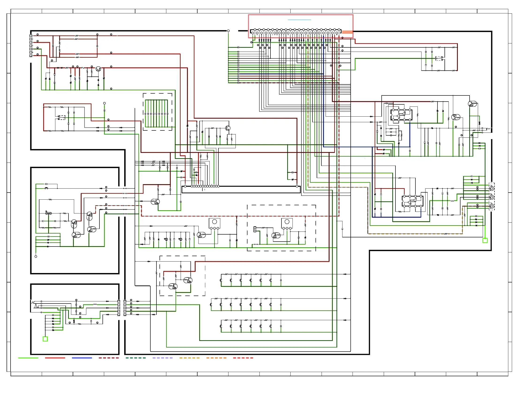Click the solid blue legend line

pyautogui.click(x=82, y=358)
